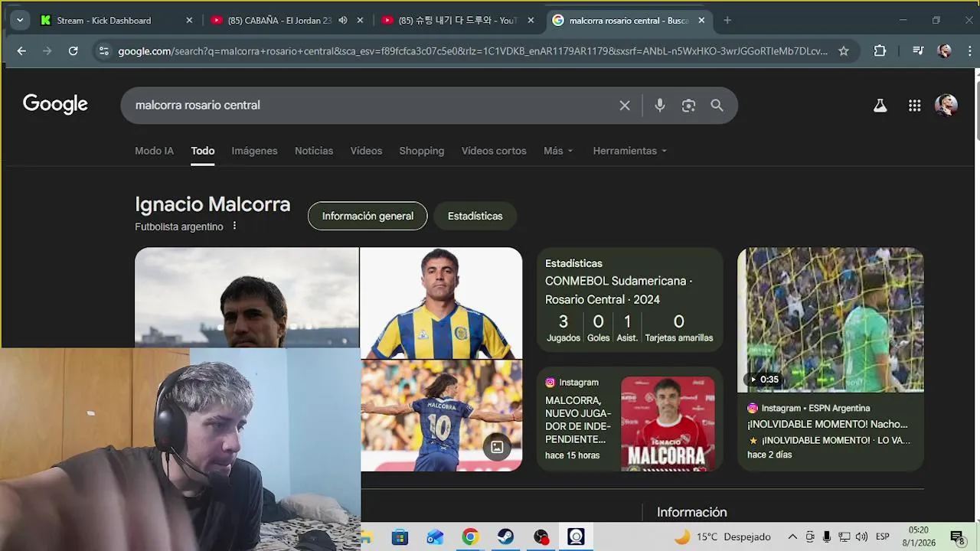Image resolution: width=980 pixels, height=551 pixels.
Task: Open OBS recording app in taskbar
Action: pos(541,537)
